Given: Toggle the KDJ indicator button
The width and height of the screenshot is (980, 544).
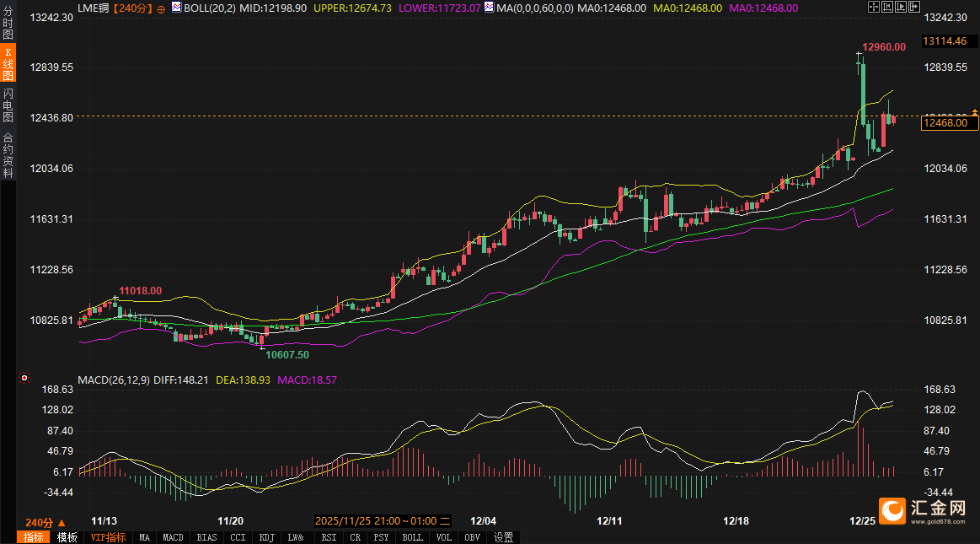Looking at the screenshot, I should [266, 537].
